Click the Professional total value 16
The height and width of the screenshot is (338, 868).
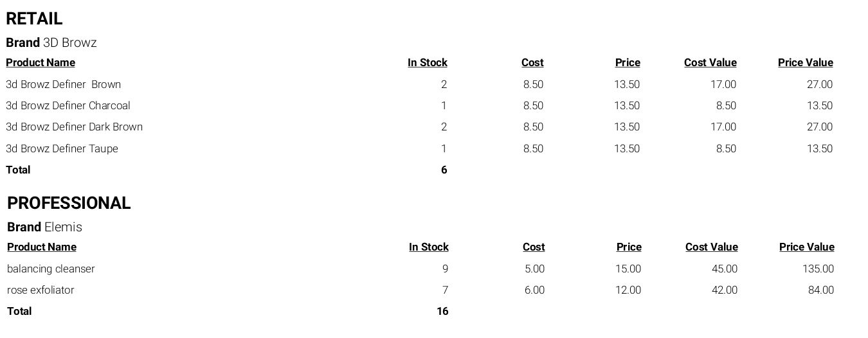[x=442, y=311]
